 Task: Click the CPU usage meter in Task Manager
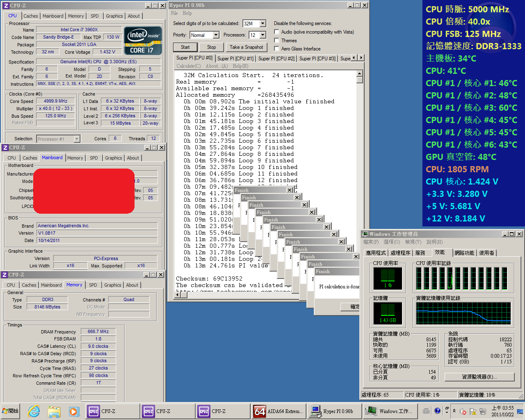click(388, 278)
